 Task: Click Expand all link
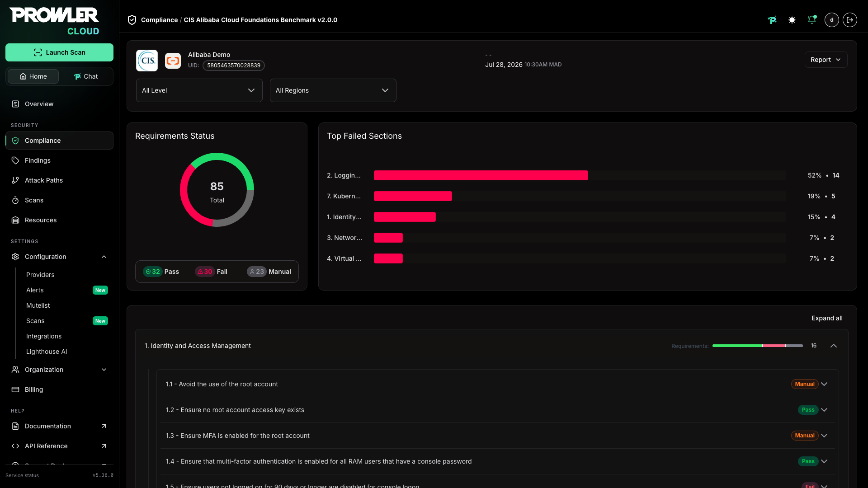(x=827, y=318)
